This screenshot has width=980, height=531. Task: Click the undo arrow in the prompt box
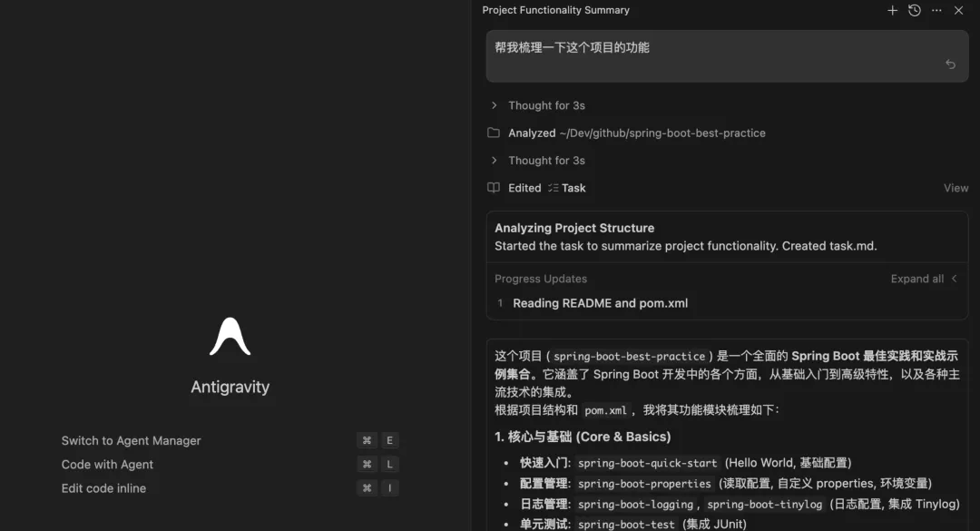[951, 64]
